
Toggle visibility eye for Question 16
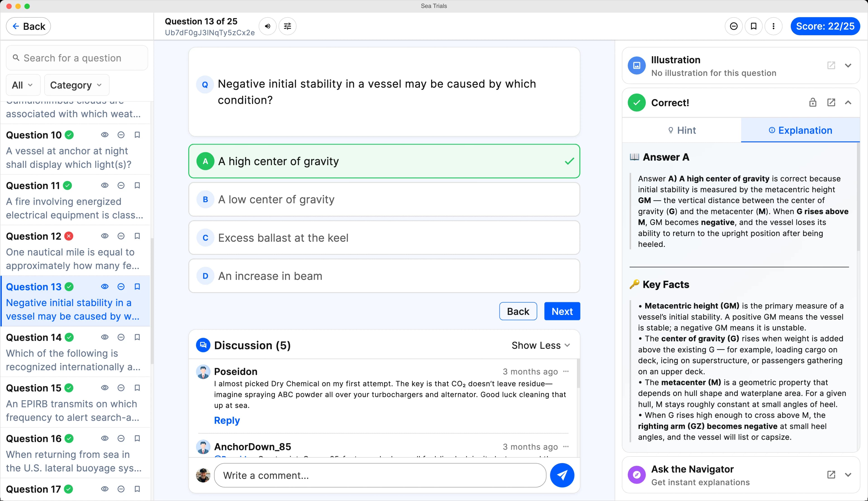[105, 438]
